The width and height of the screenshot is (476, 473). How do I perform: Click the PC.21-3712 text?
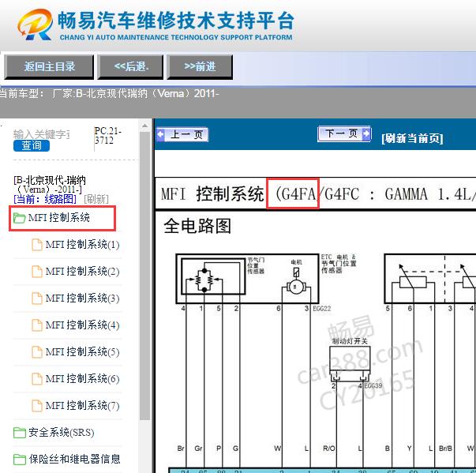pos(108,136)
